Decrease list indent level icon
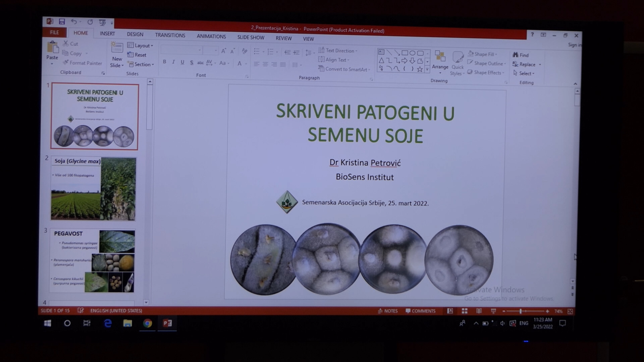The width and height of the screenshot is (644, 362). pos(287,52)
